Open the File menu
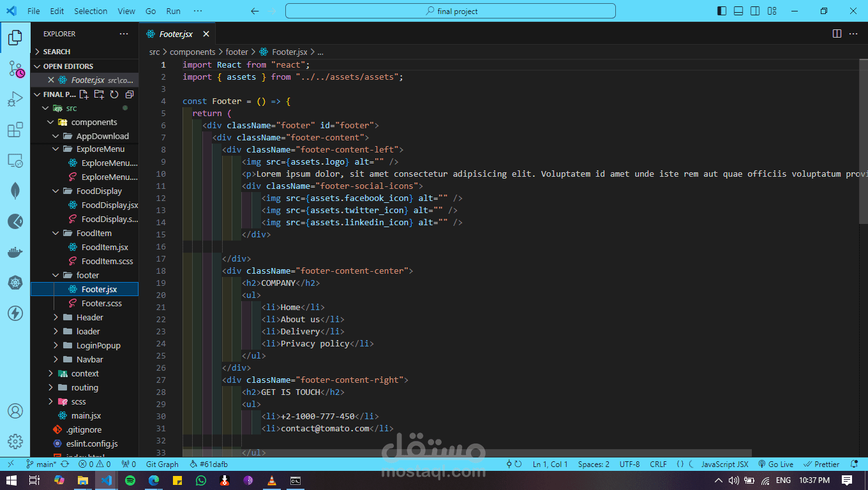 click(x=34, y=11)
